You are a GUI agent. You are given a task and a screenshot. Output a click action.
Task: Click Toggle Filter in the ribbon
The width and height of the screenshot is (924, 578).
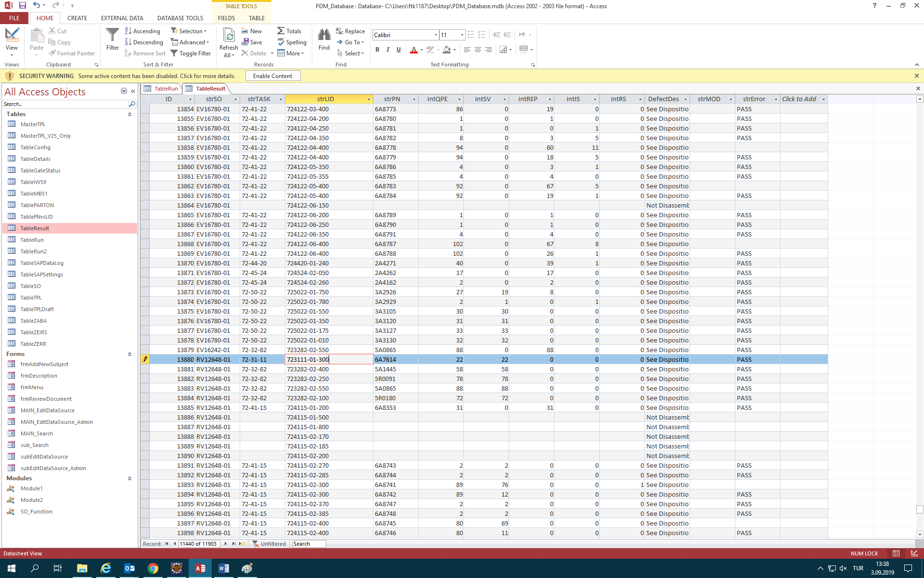pyautogui.click(x=191, y=53)
